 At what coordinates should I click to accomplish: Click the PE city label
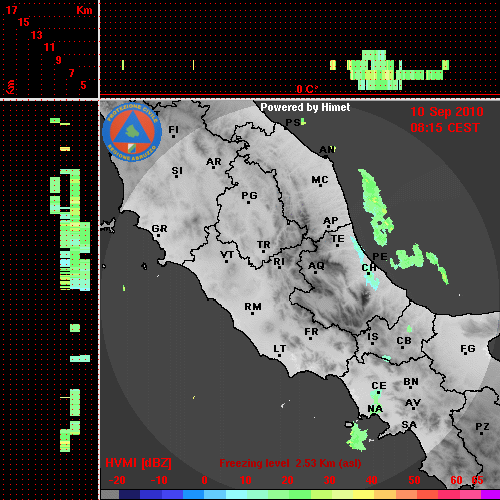point(380,257)
